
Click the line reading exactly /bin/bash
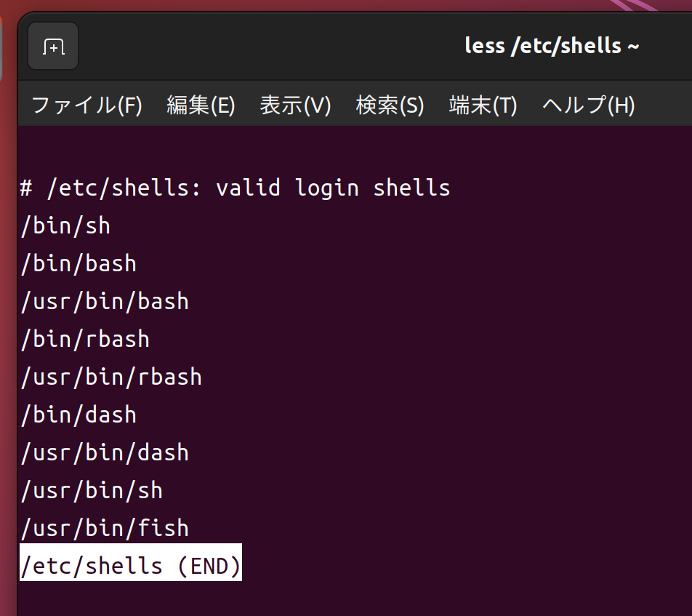pos(79,263)
